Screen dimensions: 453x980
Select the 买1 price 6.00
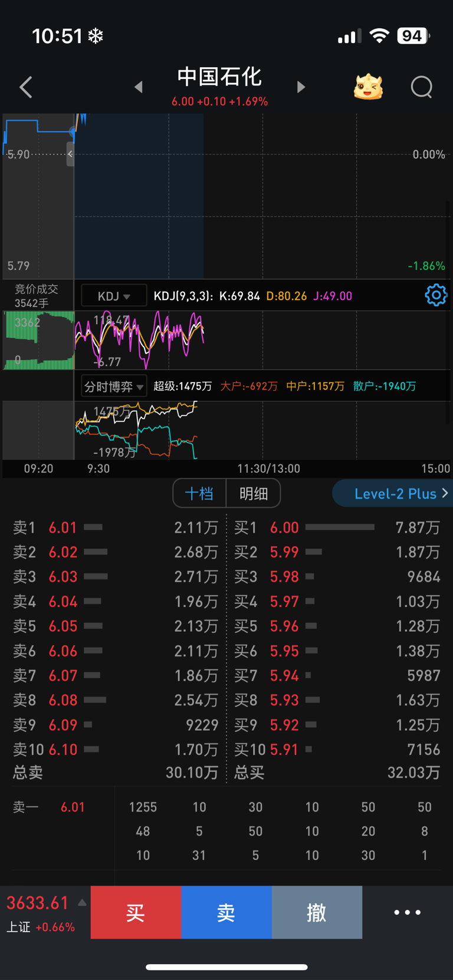(x=284, y=527)
